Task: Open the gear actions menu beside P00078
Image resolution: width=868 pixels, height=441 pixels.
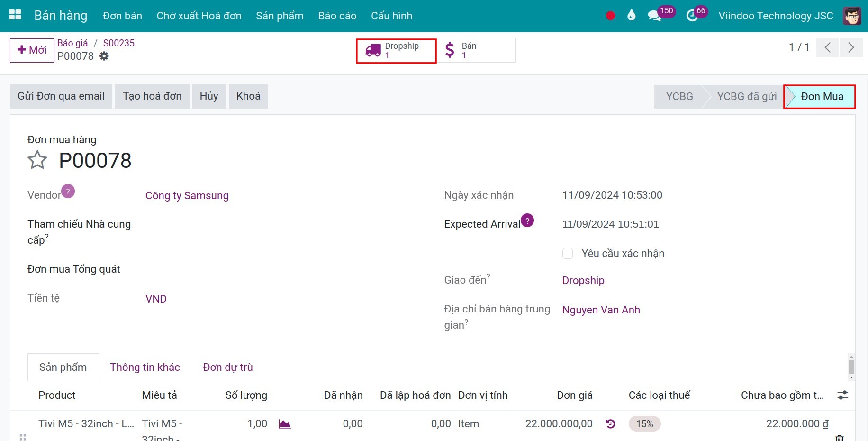Action: coord(104,56)
